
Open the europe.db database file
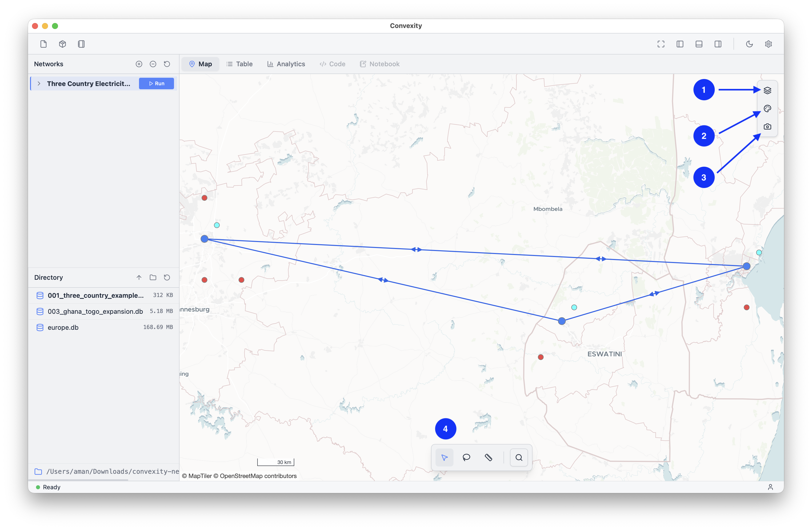[63, 327]
